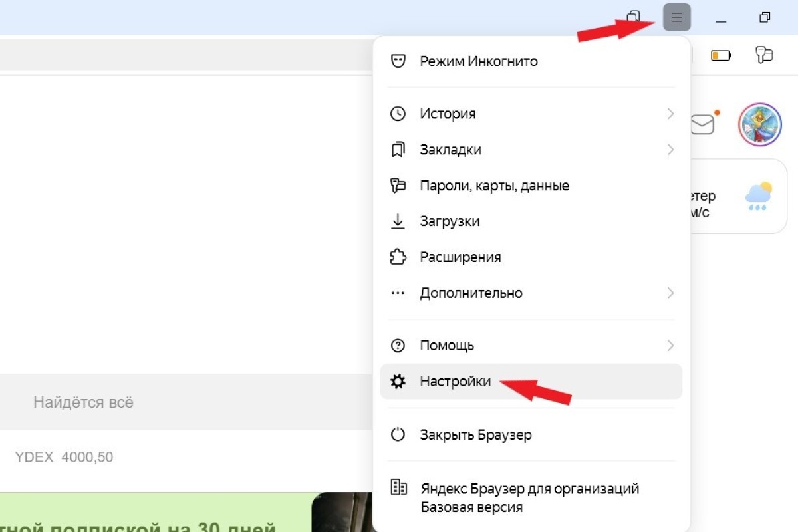This screenshot has width=798, height=532.
Task: Click the bookmark icon beside Закладки
Action: [398, 150]
